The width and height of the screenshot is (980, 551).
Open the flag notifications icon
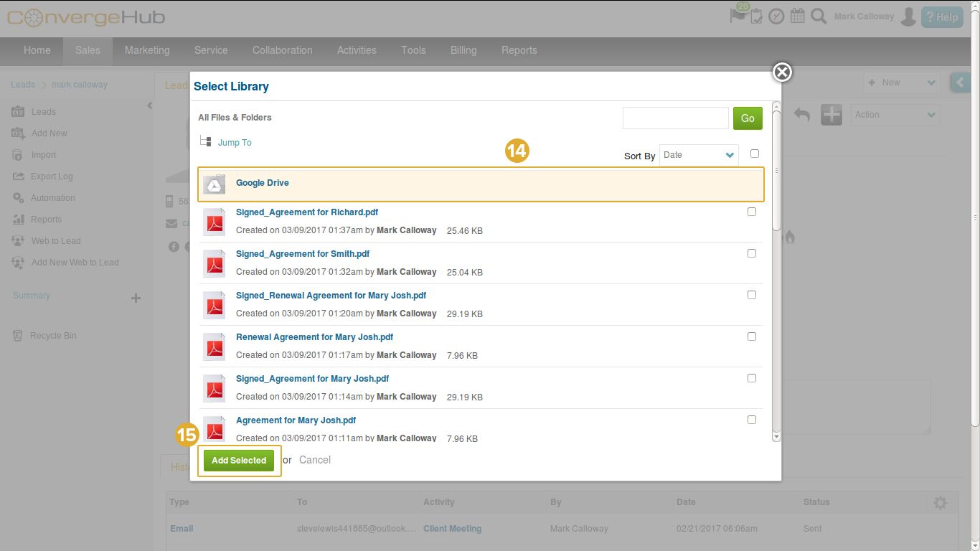click(737, 15)
